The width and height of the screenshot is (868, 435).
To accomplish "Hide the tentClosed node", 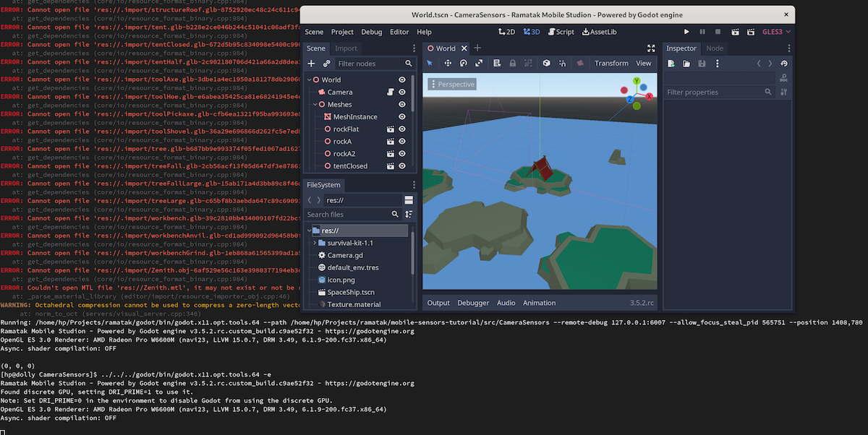I will [x=402, y=166].
